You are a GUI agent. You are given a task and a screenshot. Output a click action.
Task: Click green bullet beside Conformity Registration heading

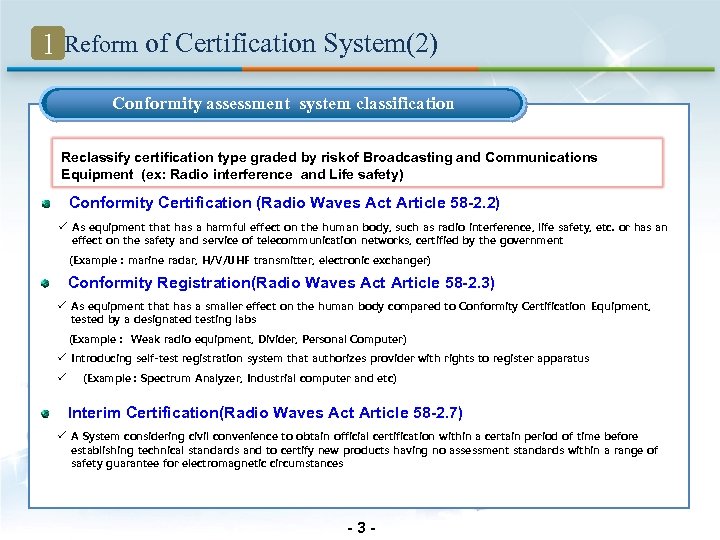45,284
